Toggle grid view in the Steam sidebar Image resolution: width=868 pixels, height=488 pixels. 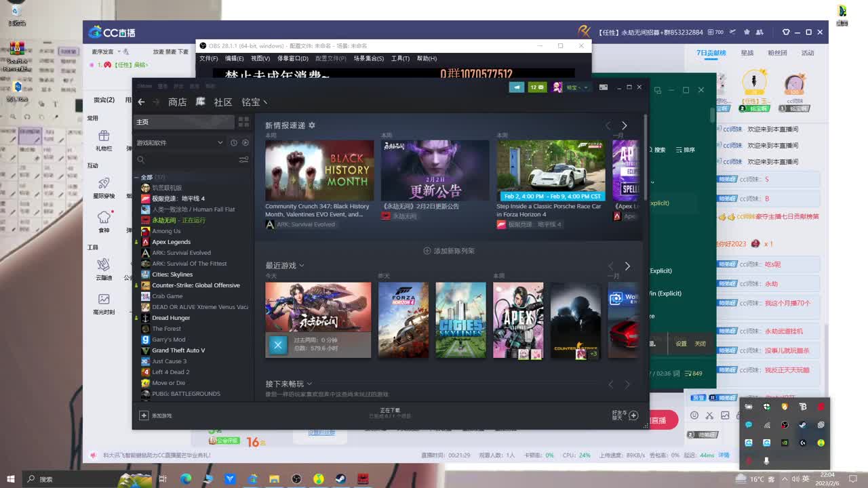point(243,123)
